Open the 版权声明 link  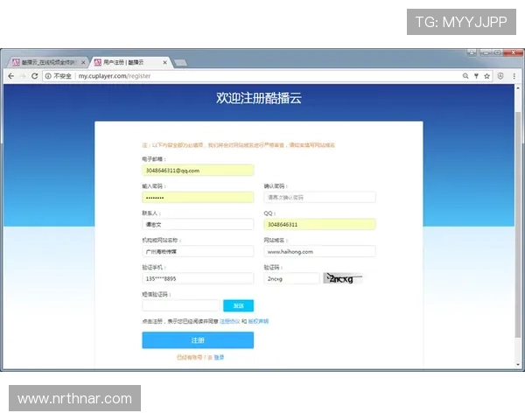[x=258, y=321]
